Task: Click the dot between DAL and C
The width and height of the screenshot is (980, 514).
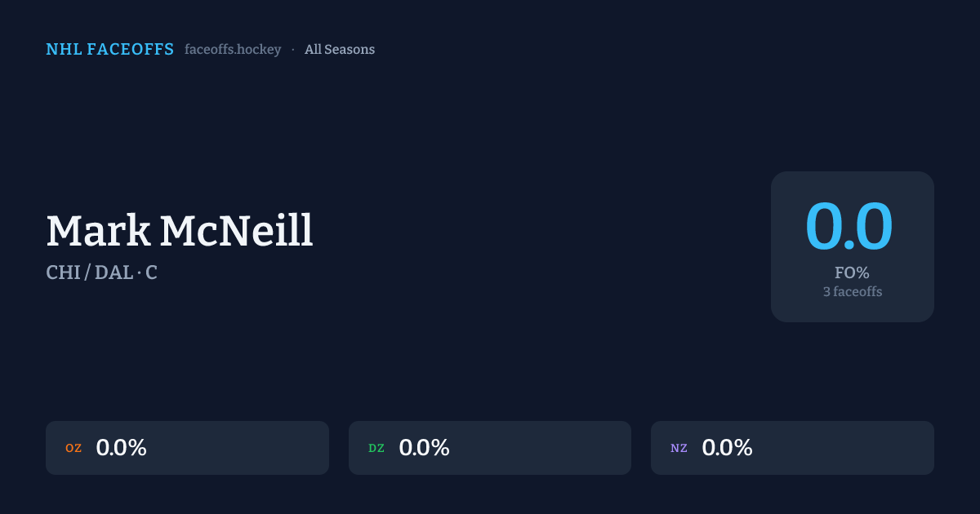Action: 139,273
